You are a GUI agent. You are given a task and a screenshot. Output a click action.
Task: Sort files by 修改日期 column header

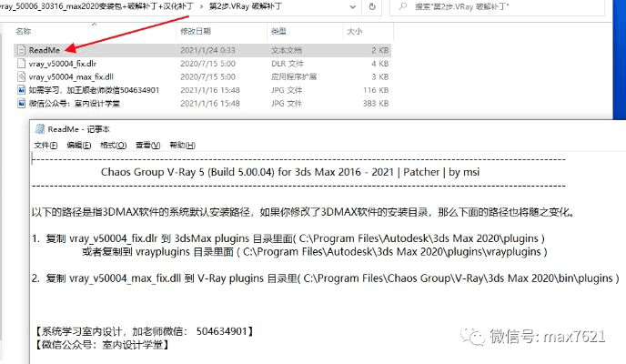click(196, 31)
